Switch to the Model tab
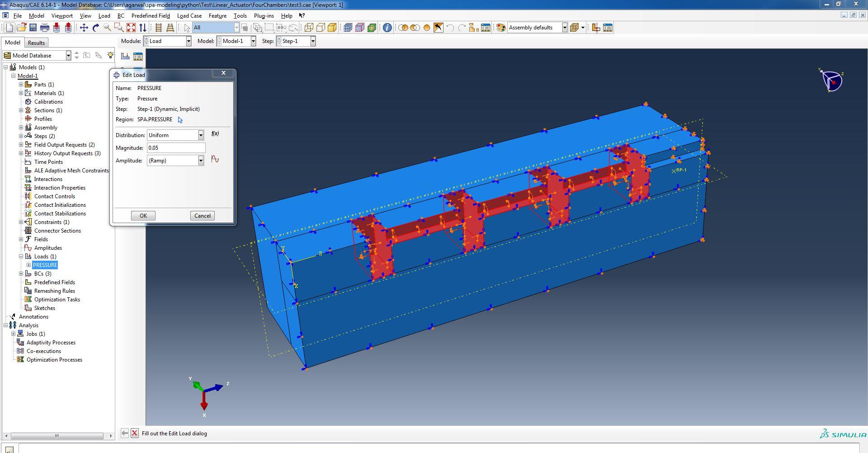 pos(13,43)
